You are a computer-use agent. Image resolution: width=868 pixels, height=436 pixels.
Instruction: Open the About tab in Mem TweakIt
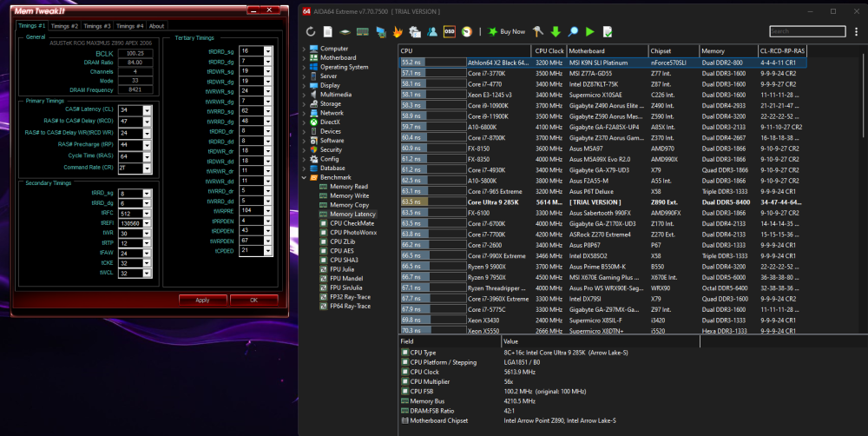pyautogui.click(x=156, y=26)
